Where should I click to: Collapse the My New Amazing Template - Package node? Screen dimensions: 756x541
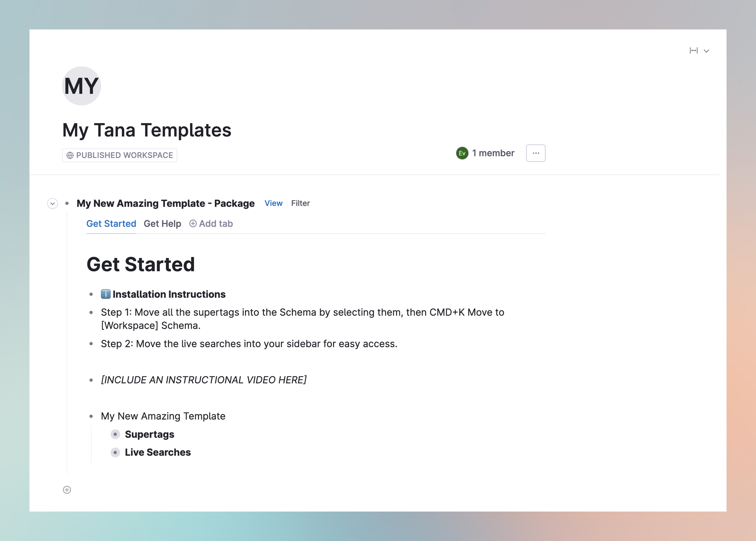pyautogui.click(x=52, y=203)
